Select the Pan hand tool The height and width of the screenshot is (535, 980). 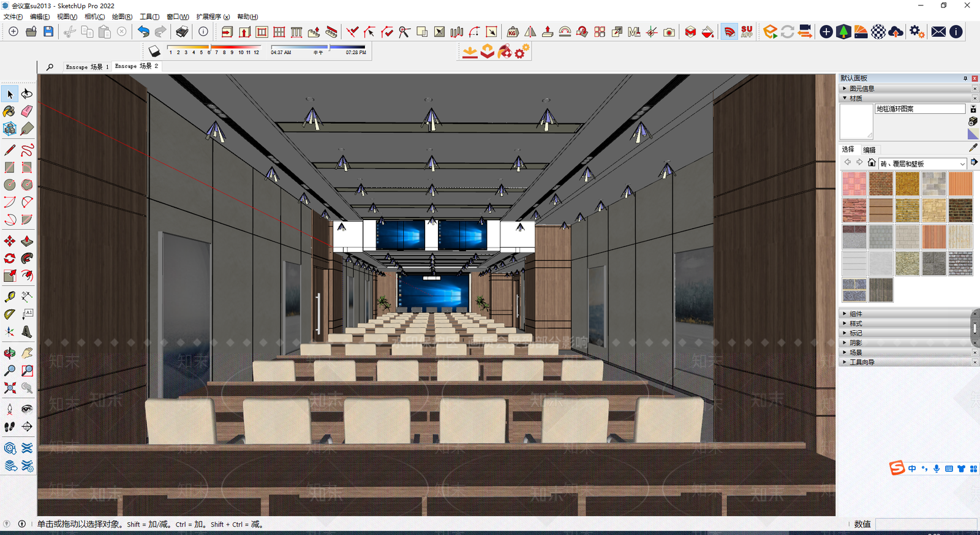27,353
